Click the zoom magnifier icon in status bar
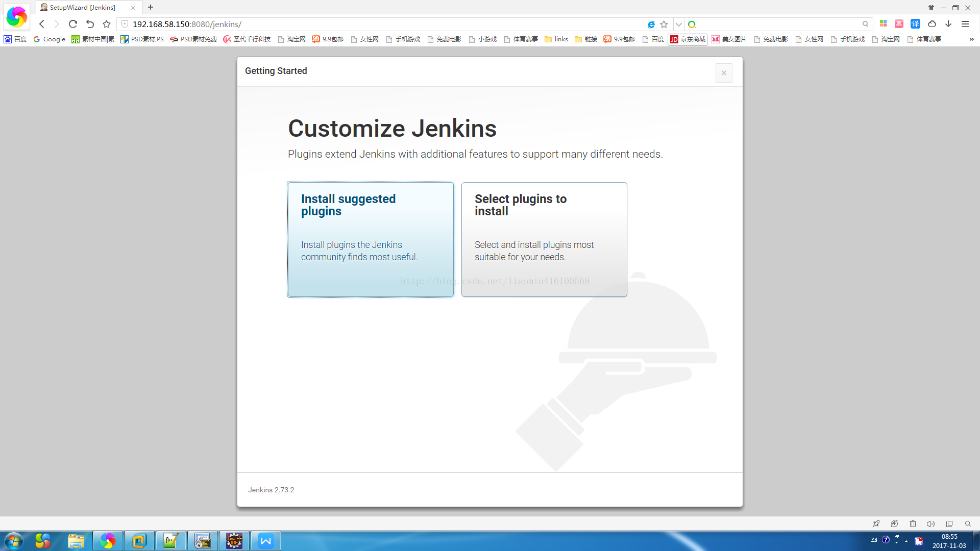This screenshot has height=551, width=980. (968, 524)
